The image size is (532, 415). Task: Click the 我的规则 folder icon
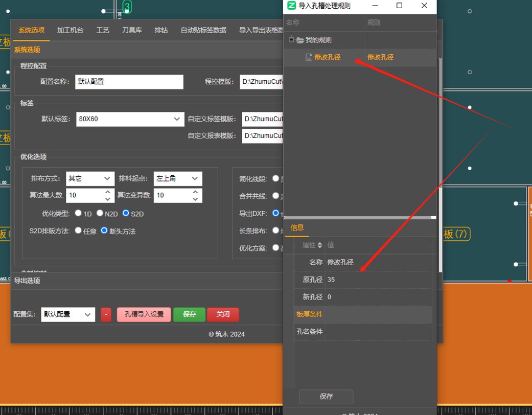(300, 40)
